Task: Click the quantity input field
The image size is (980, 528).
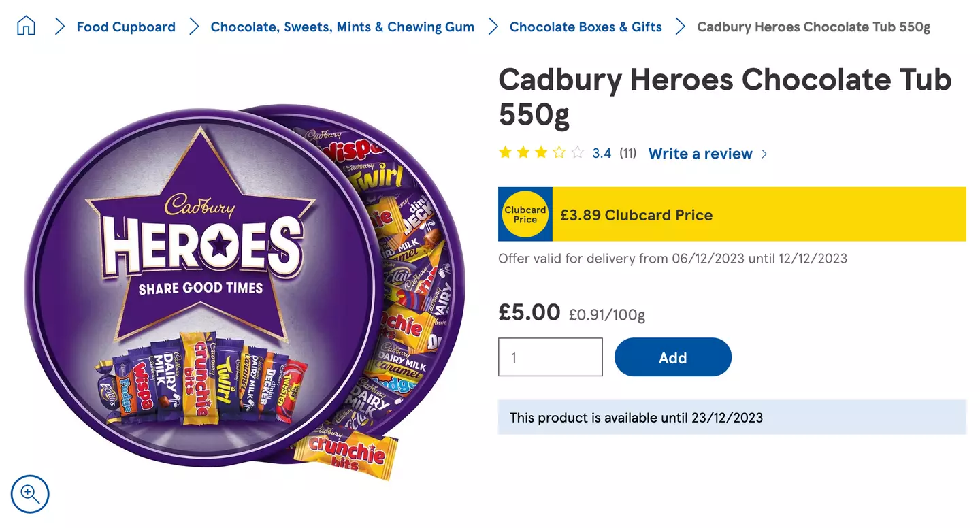Action: (550, 357)
